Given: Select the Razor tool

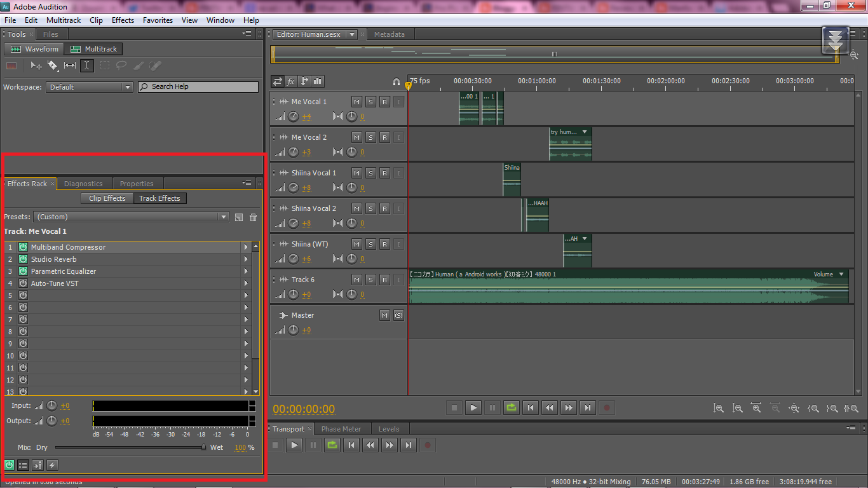Looking at the screenshot, I should point(53,65).
